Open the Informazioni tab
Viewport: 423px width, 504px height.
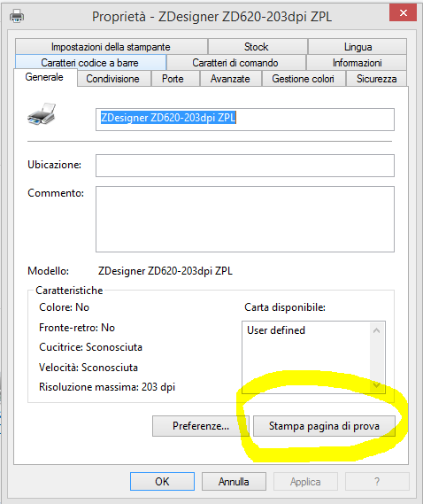(x=357, y=62)
